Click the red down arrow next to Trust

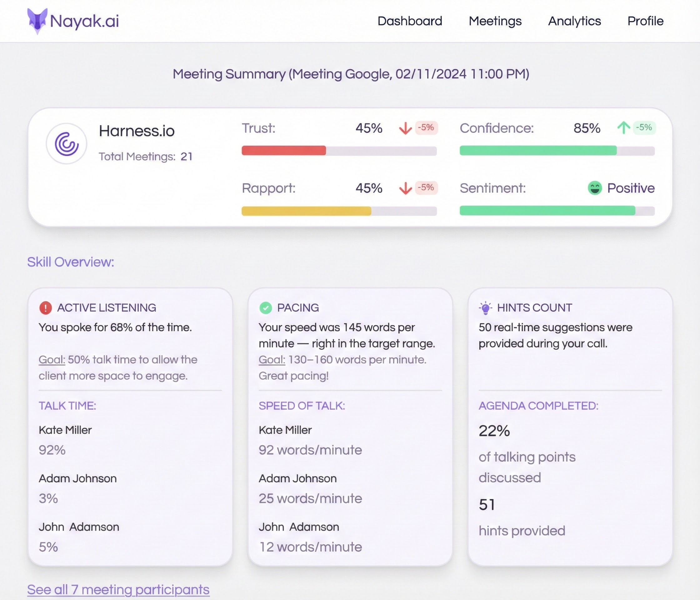(405, 128)
